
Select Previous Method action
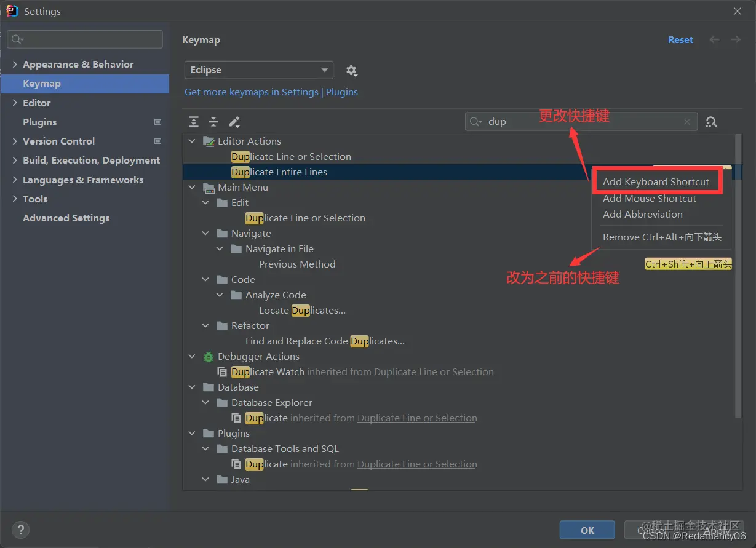(x=297, y=264)
